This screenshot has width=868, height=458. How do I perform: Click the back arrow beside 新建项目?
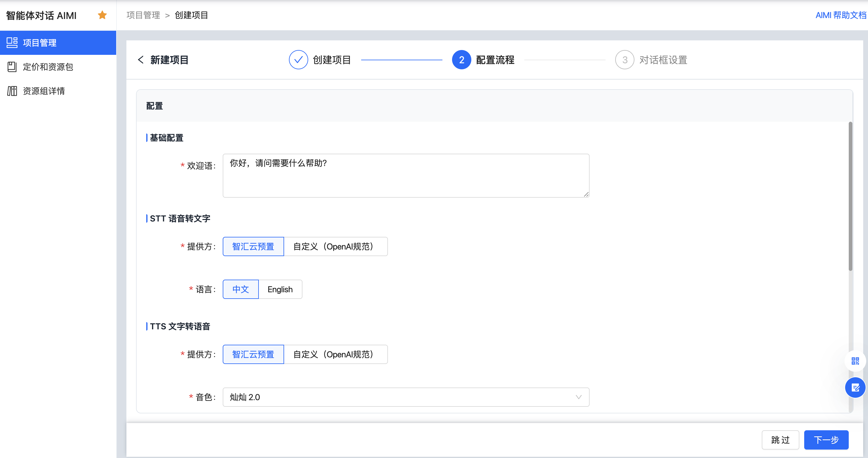(141, 60)
